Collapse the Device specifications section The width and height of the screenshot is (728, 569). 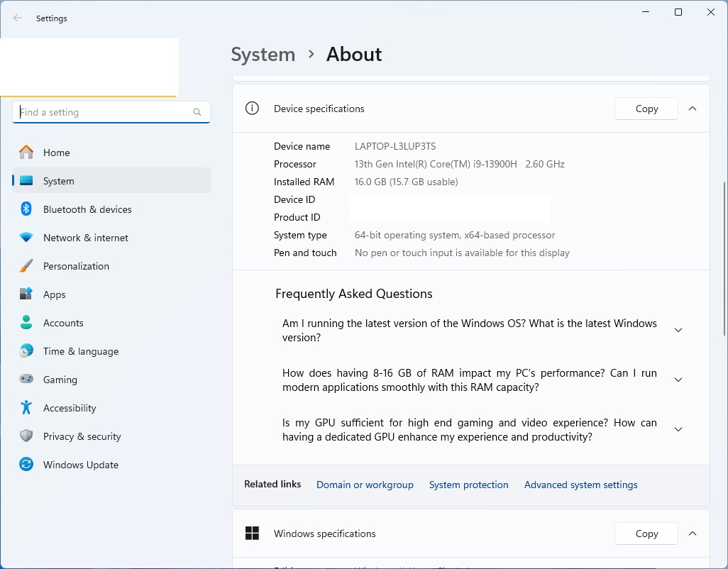693,108
